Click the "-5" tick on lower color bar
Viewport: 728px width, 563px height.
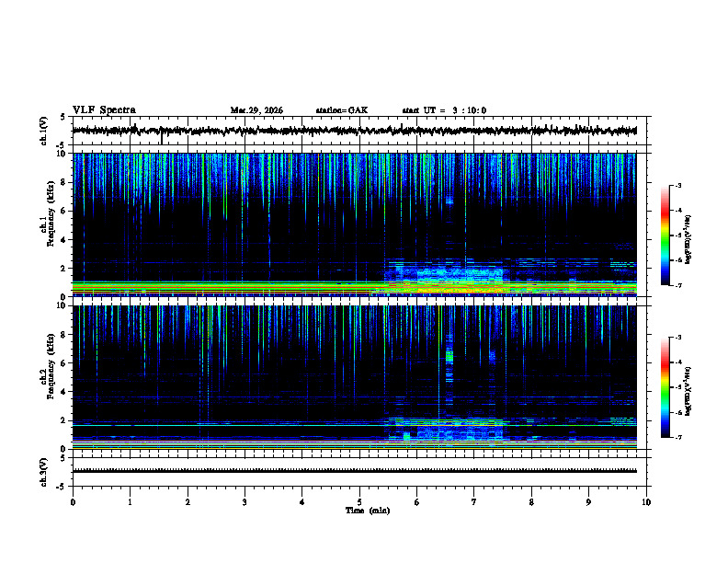tap(677, 387)
